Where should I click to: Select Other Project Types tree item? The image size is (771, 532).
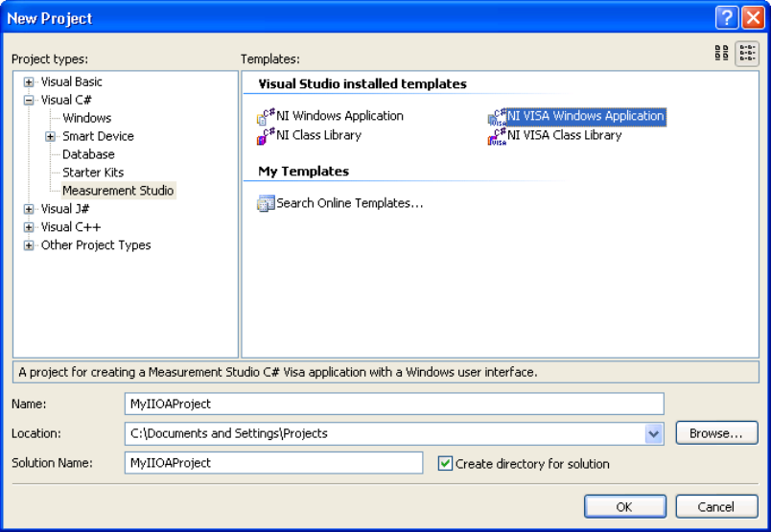(x=96, y=245)
